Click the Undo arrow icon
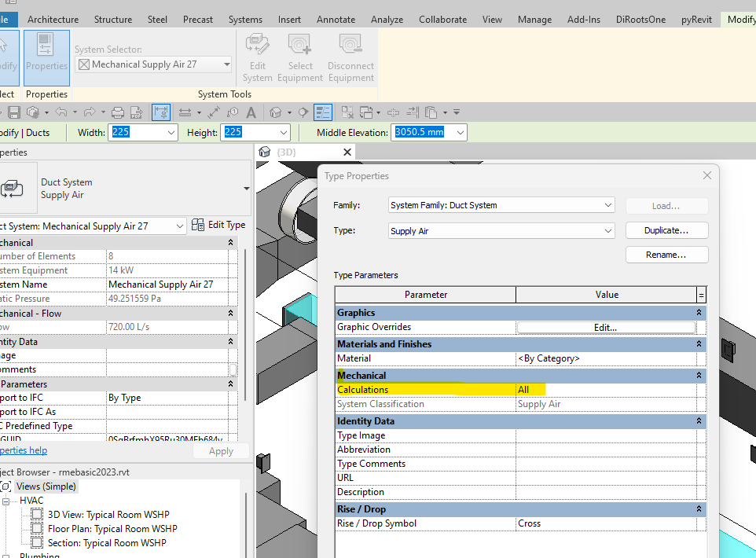This screenshot has height=558, width=756. coord(61,112)
